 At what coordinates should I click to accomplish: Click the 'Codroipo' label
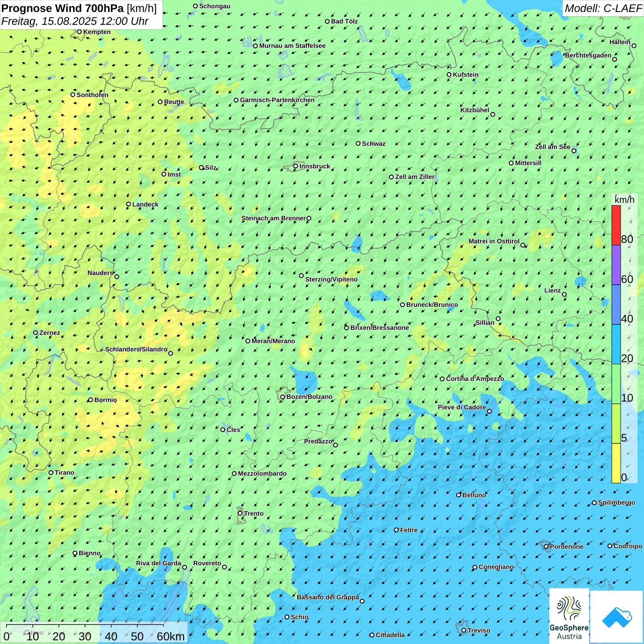[x=628, y=546]
